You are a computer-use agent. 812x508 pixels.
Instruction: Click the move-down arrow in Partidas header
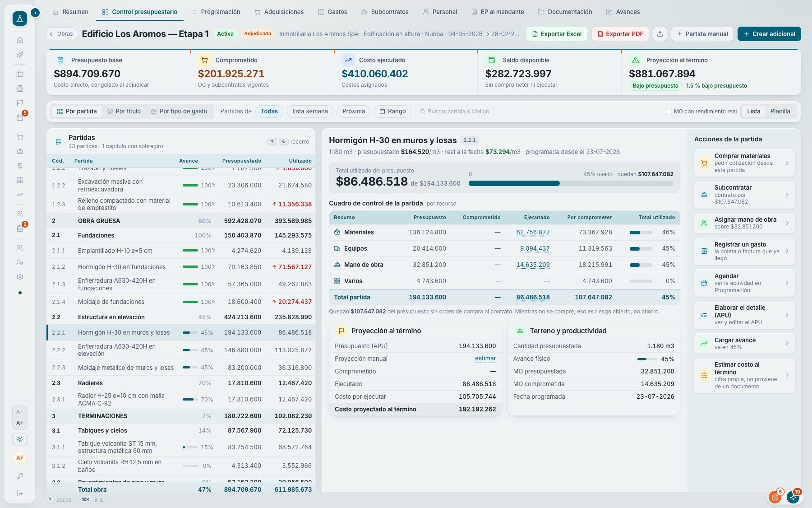(284, 141)
